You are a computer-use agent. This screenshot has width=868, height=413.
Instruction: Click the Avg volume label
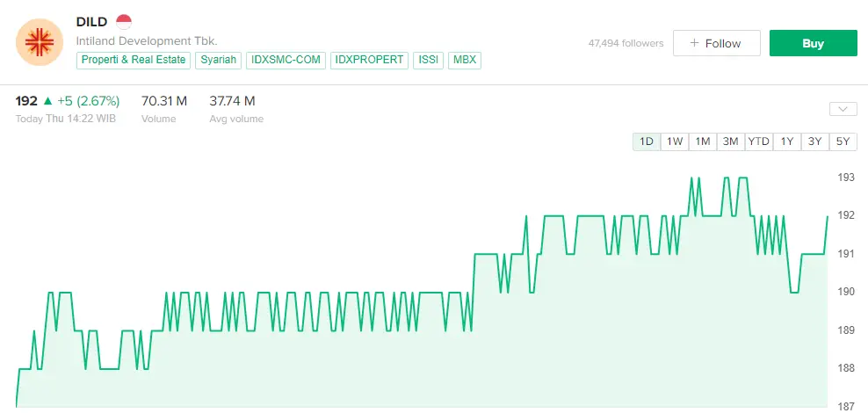[236, 119]
